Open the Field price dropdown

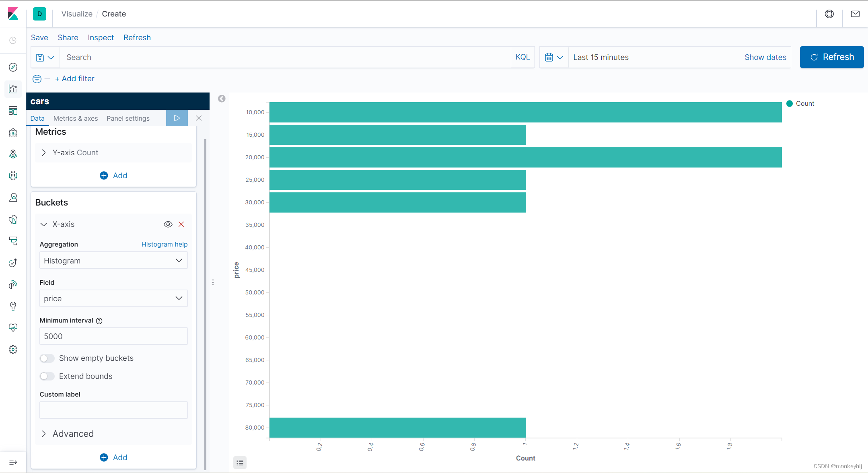[x=113, y=298]
